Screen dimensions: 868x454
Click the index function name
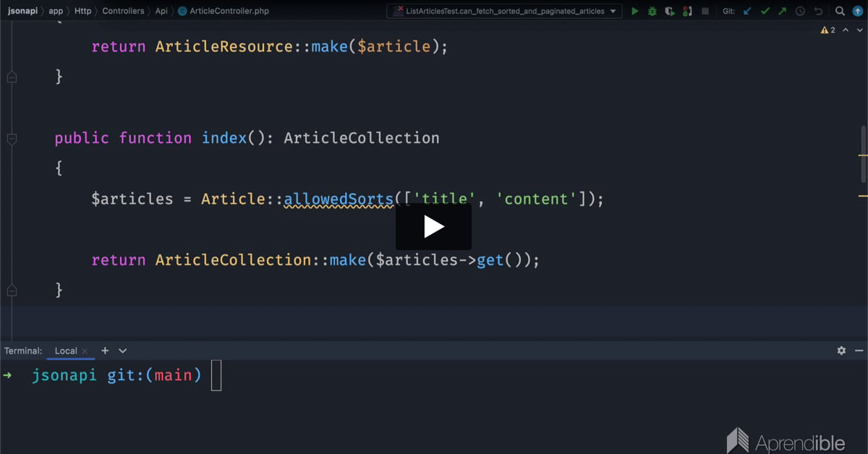224,137
